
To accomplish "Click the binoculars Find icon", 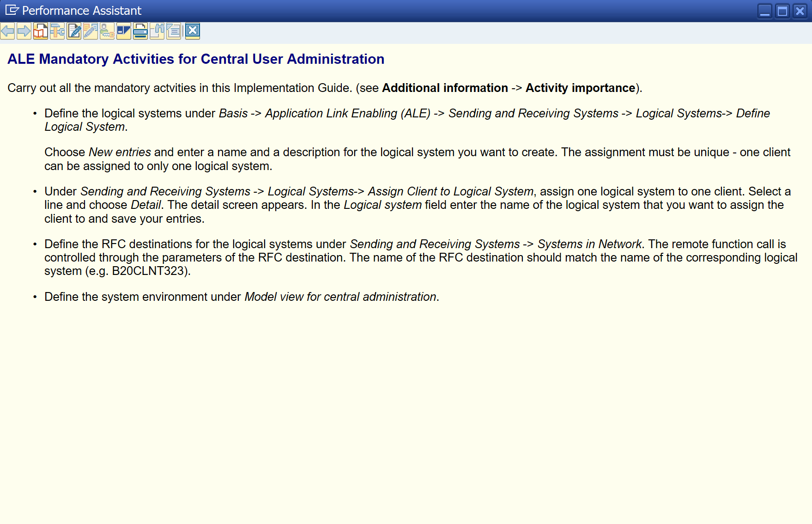I will click(157, 31).
